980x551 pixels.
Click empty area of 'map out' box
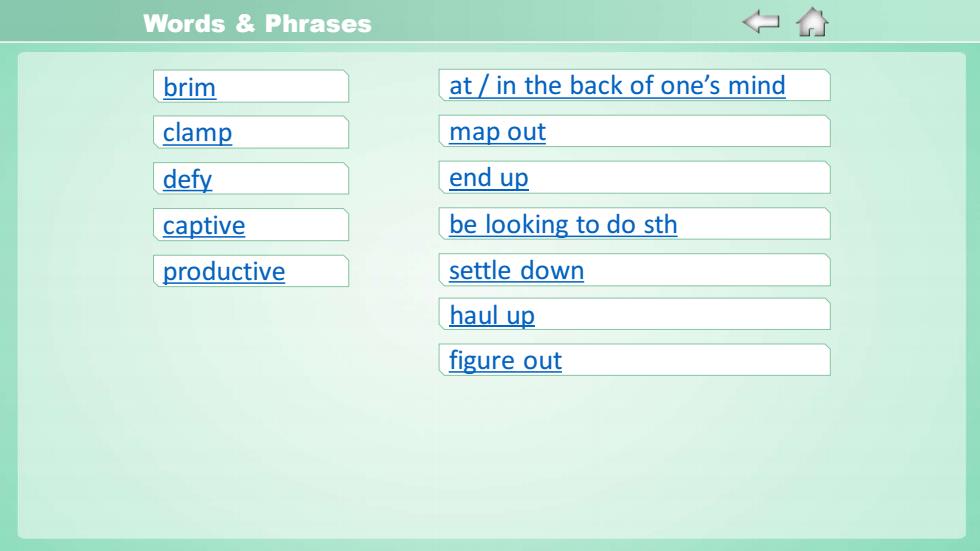click(688, 131)
